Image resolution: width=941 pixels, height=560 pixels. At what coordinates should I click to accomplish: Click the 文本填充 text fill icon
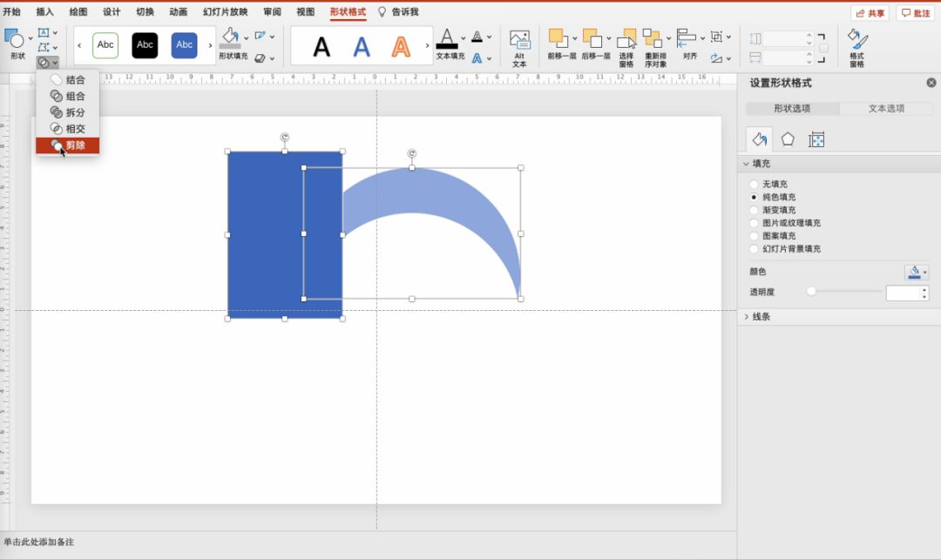(x=447, y=38)
